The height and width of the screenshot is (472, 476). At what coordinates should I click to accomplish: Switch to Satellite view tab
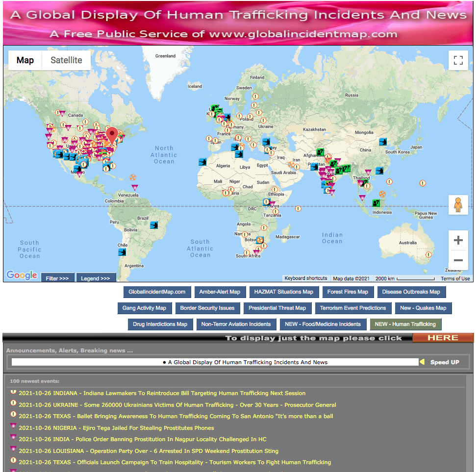point(66,60)
